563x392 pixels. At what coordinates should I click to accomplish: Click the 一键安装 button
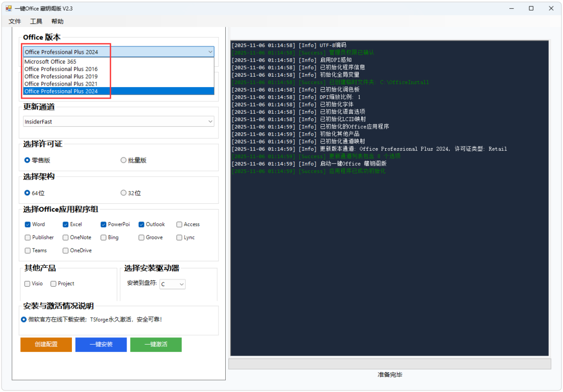point(101,345)
